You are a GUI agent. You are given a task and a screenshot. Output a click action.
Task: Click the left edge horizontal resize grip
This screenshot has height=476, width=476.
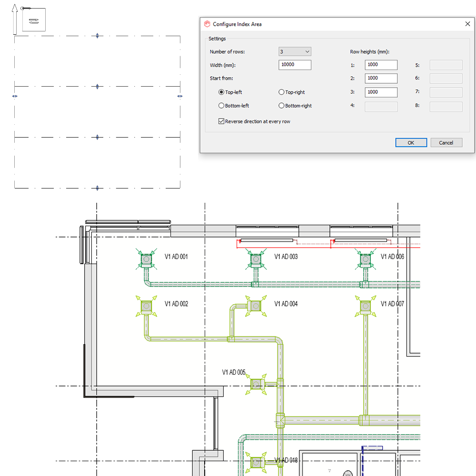pyautogui.click(x=15, y=96)
